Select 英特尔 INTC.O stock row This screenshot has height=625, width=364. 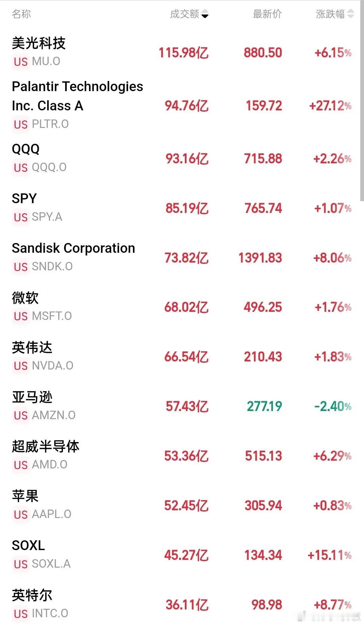click(182, 605)
